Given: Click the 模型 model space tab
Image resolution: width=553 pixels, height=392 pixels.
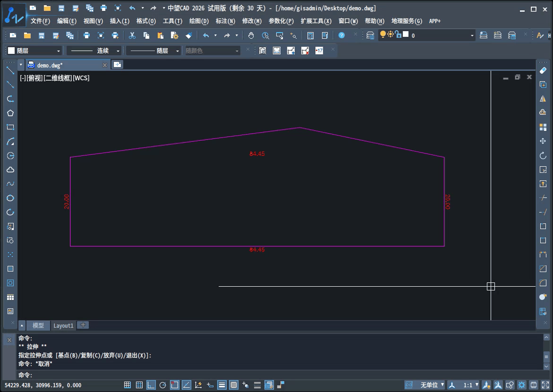Looking at the screenshot, I should click(x=38, y=325).
